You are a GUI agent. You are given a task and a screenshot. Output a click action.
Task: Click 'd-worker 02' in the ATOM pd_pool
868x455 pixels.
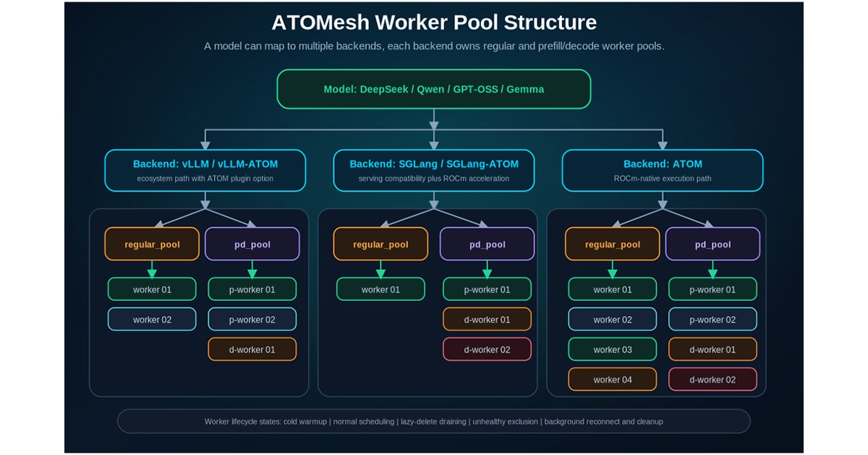coord(712,379)
